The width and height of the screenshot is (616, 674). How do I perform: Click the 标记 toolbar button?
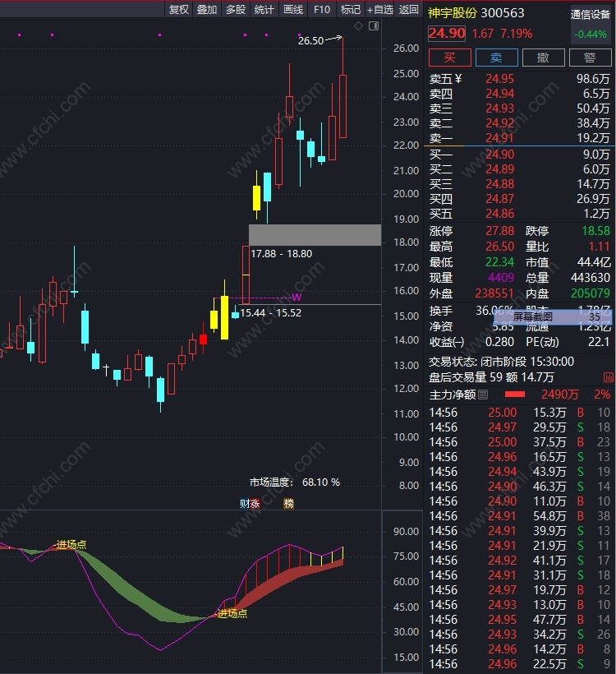[x=351, y=10]
